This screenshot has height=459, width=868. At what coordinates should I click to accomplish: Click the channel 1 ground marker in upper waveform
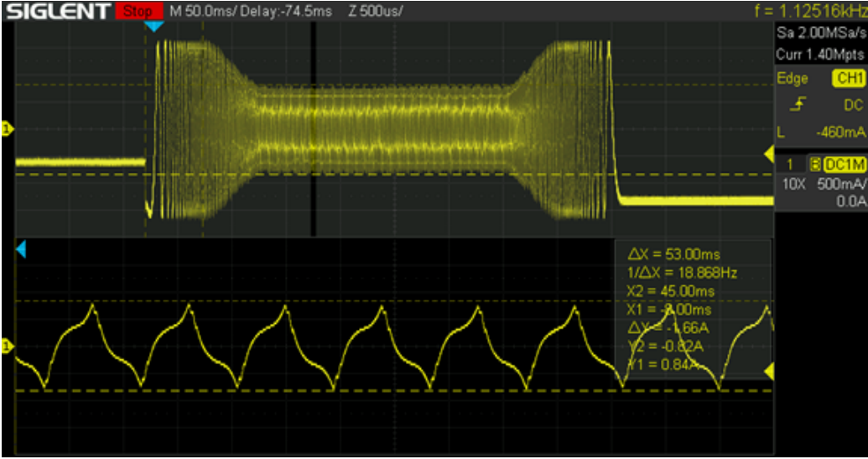8,128
